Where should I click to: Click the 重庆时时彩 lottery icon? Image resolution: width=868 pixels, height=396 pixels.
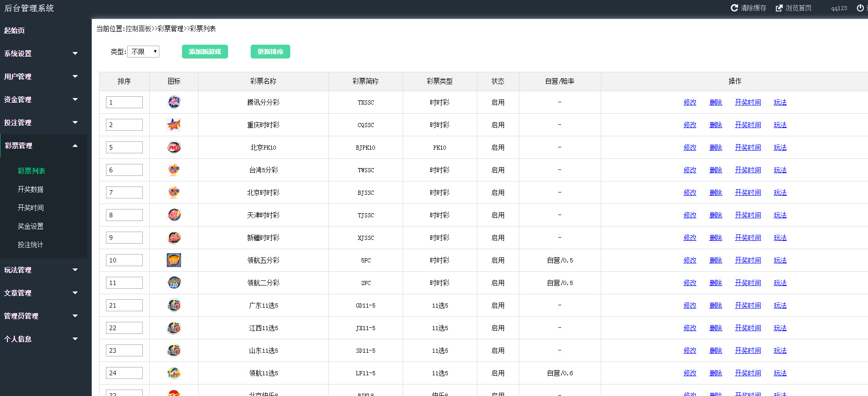(x=174, y=125)
